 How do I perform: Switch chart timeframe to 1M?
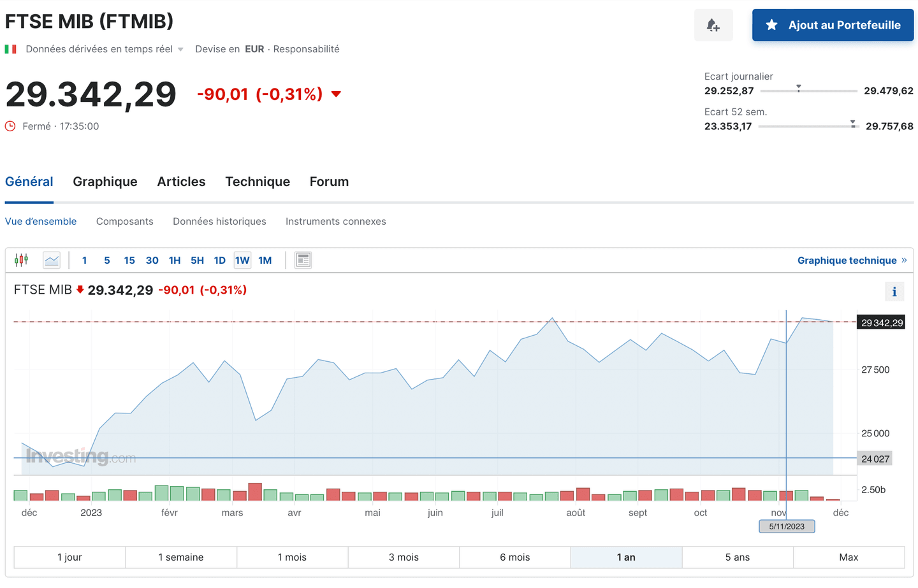pos(265,260)
